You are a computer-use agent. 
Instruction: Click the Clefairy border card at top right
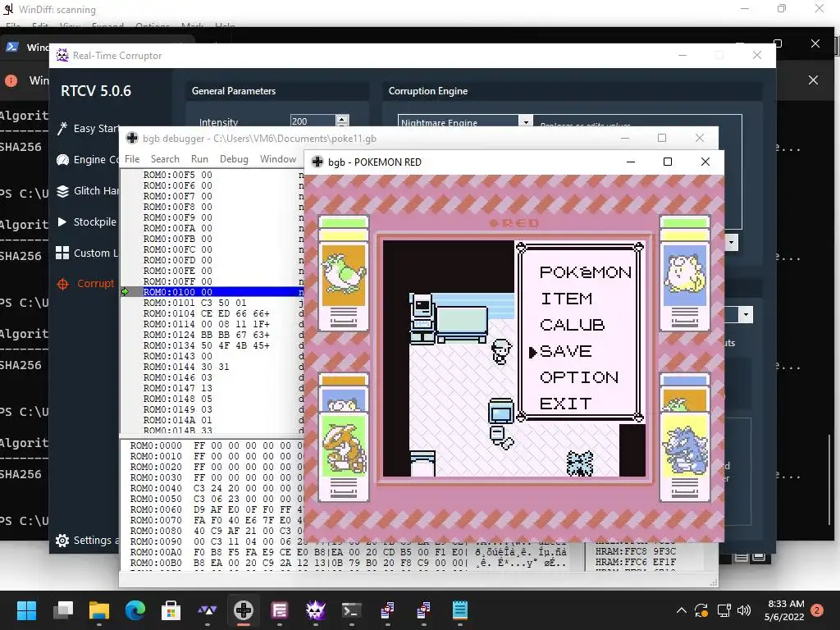tap(685, 273)
